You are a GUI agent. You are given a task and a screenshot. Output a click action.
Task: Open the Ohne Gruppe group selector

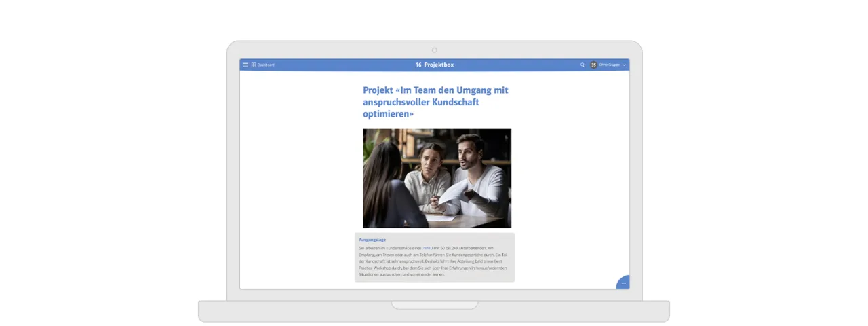pos(609,65)
